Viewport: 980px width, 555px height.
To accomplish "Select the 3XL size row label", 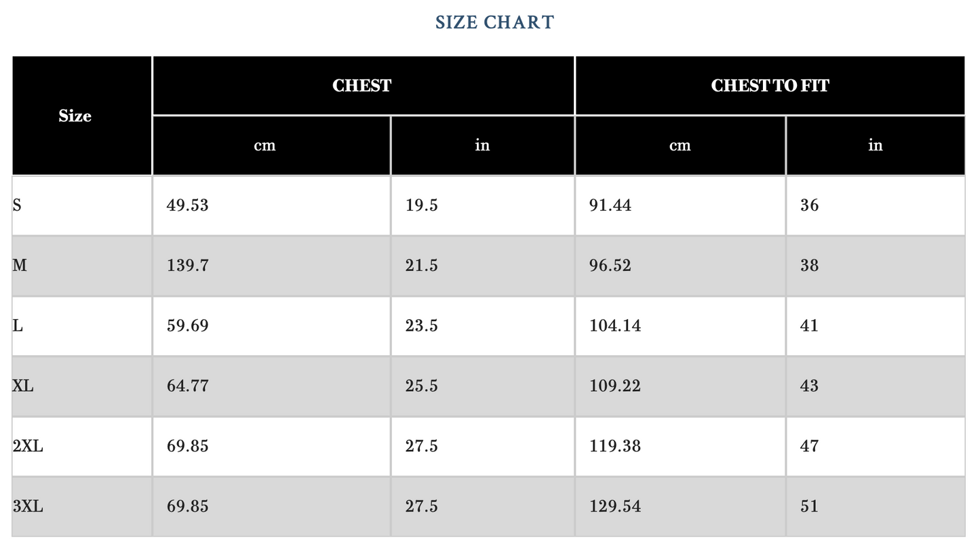I will [x=28, y=507].
